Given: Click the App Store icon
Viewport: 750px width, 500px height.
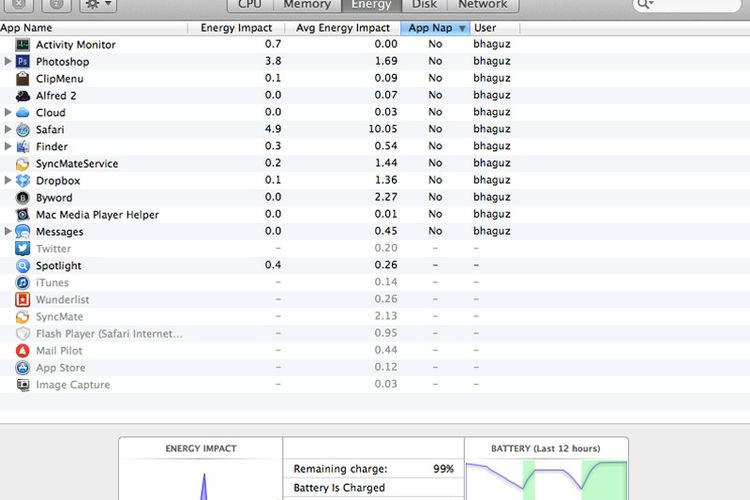Looking at the screenshot, I should click(22, 368).
